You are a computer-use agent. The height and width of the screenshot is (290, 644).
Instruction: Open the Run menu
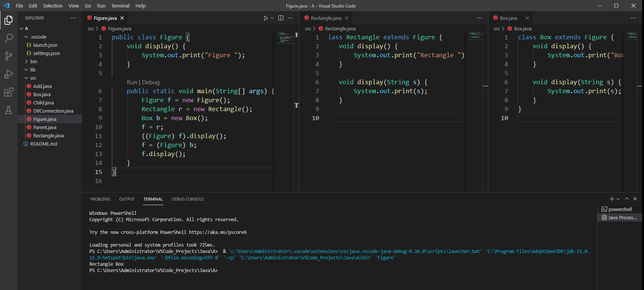coord(101,6)
